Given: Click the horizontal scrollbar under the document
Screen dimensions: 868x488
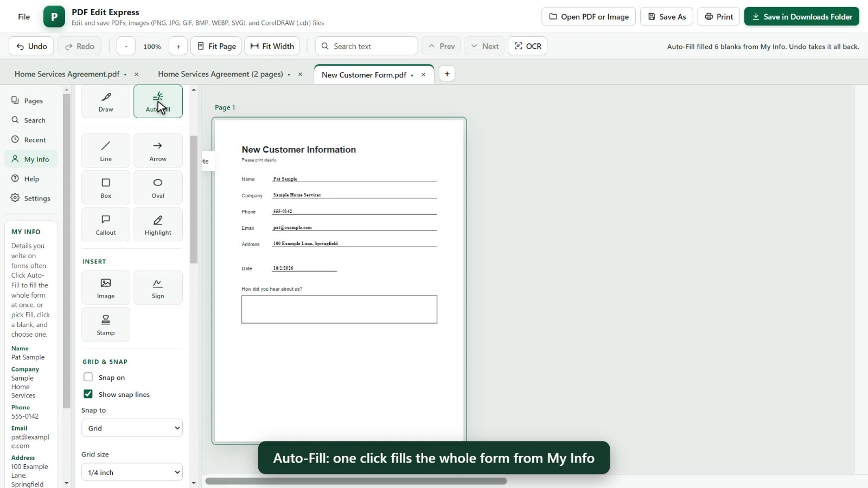Looking at the screenshot, I should point(356,481).
